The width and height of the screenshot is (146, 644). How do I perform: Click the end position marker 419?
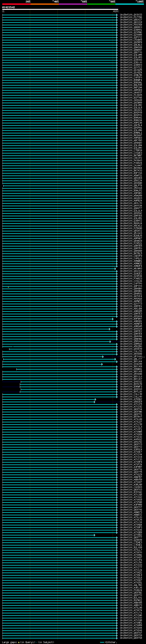coord(115,11)
